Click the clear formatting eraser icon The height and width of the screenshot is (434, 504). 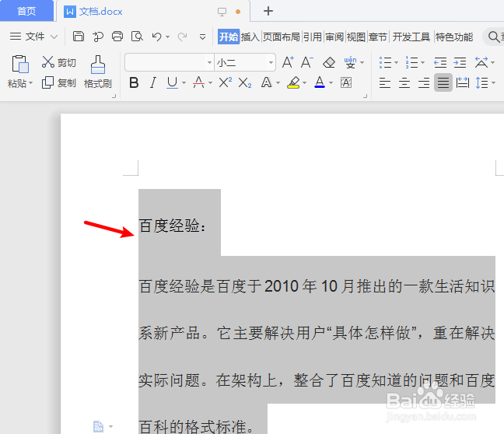pos(329,62)
